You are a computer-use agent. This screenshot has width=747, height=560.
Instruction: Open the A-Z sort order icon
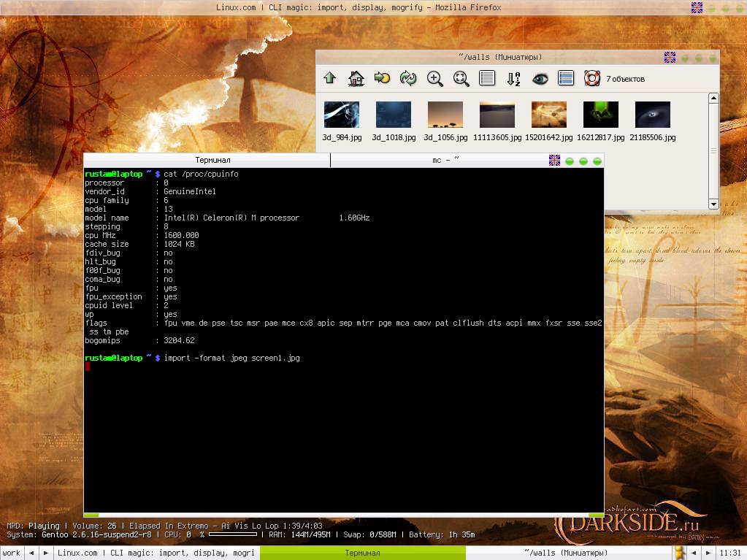513,78
